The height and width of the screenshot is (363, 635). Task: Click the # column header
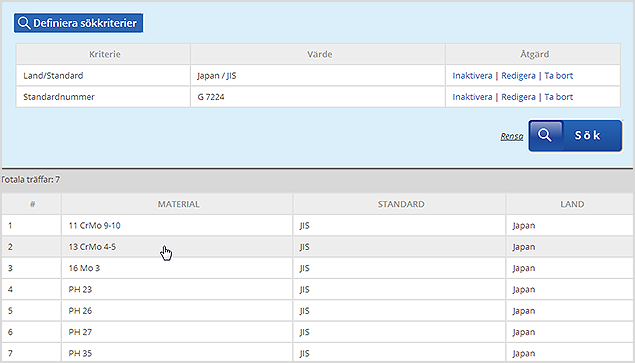click(32, 204)
